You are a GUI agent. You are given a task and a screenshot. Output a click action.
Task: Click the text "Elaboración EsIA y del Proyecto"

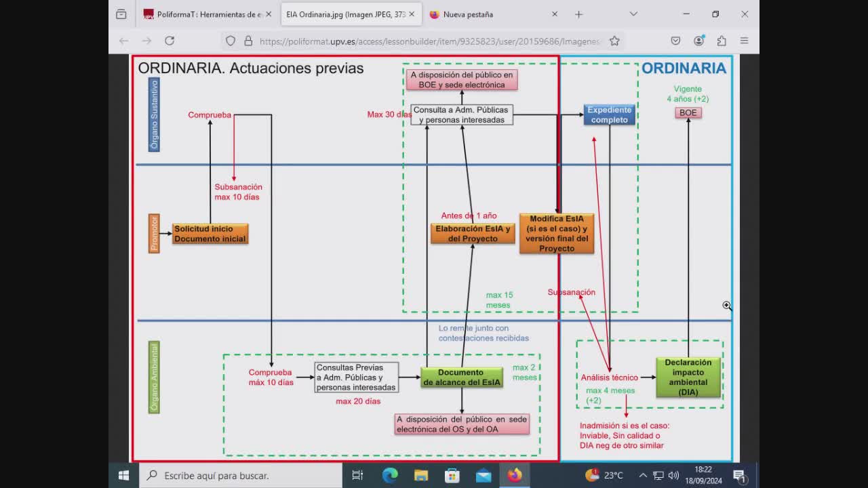473,233
